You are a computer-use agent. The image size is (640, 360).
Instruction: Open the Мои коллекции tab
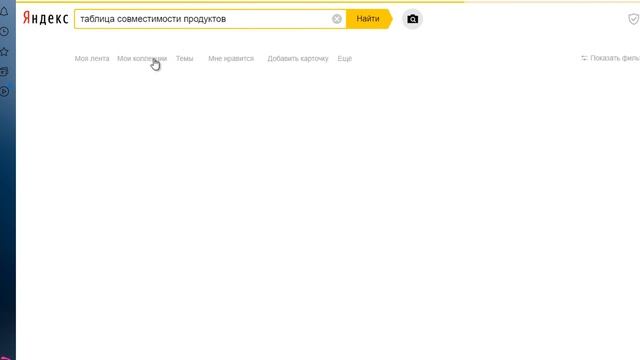point(142,58)
